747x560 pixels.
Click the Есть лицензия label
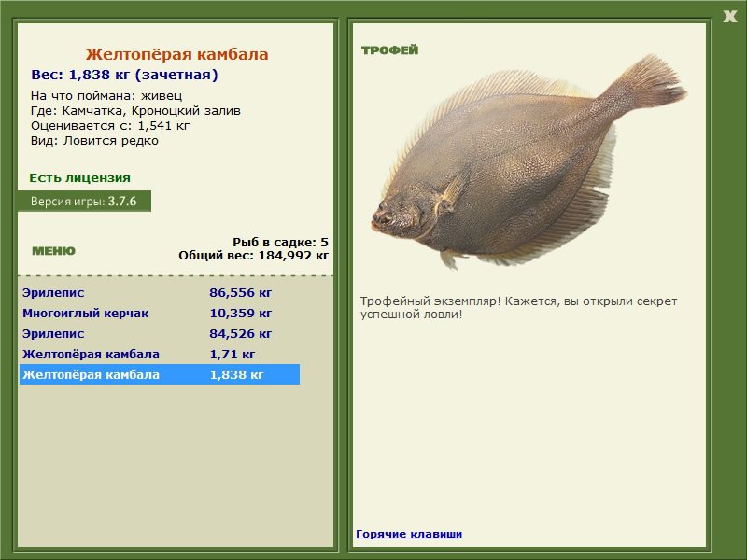tap(79, 177)
